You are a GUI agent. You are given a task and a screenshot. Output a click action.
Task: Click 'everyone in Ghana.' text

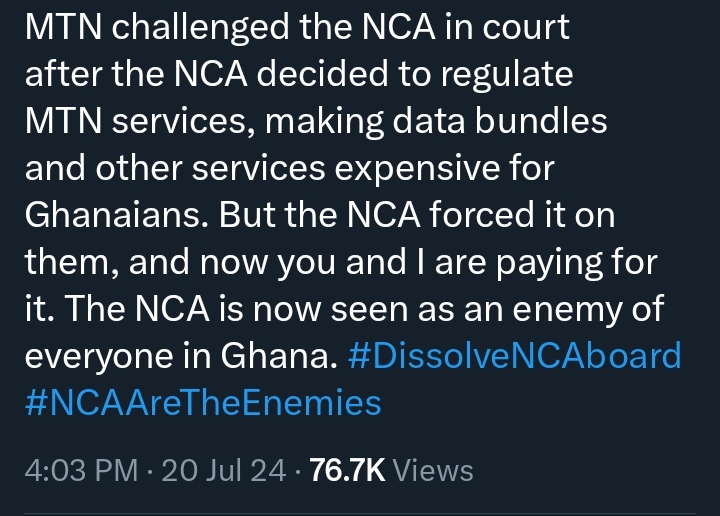pyautogui.click(x=181, y=356)
